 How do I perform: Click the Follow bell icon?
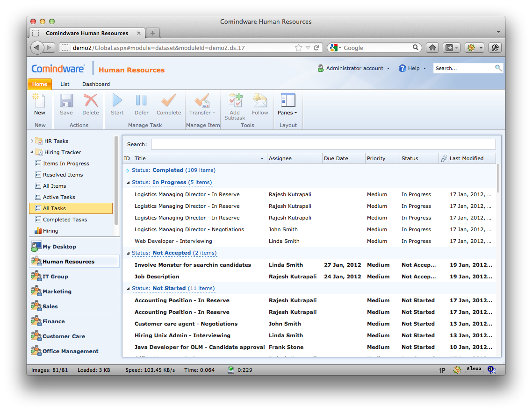[x=260, y=101]
